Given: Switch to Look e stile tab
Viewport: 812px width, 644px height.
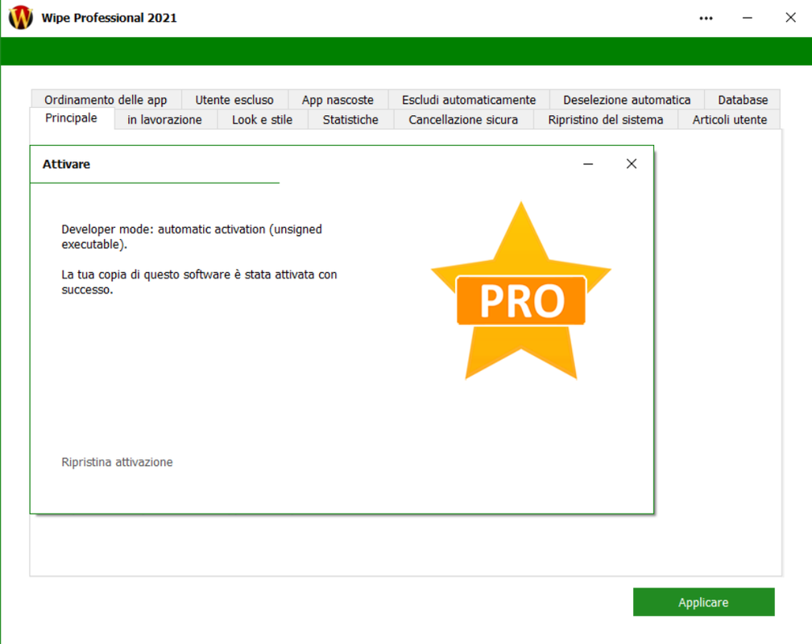Looking at the screenshot, I should click(x=262, y=120).
